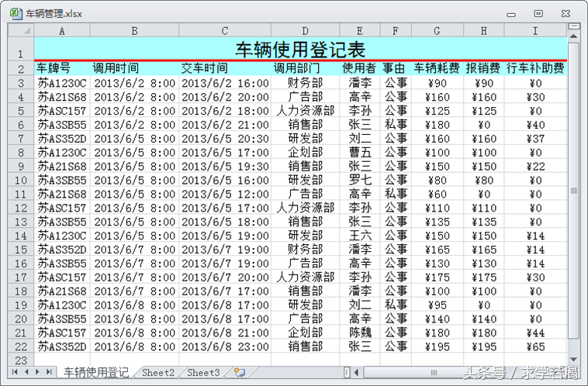588x386 pixels.
Task: Select column E header
Action: click(360, 30)
